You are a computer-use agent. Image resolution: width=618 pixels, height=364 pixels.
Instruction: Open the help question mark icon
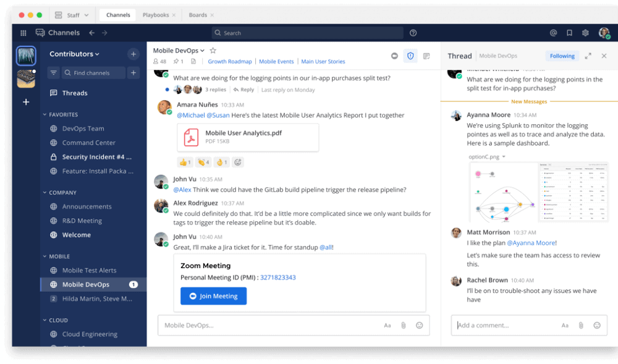[x=413, y=33]
